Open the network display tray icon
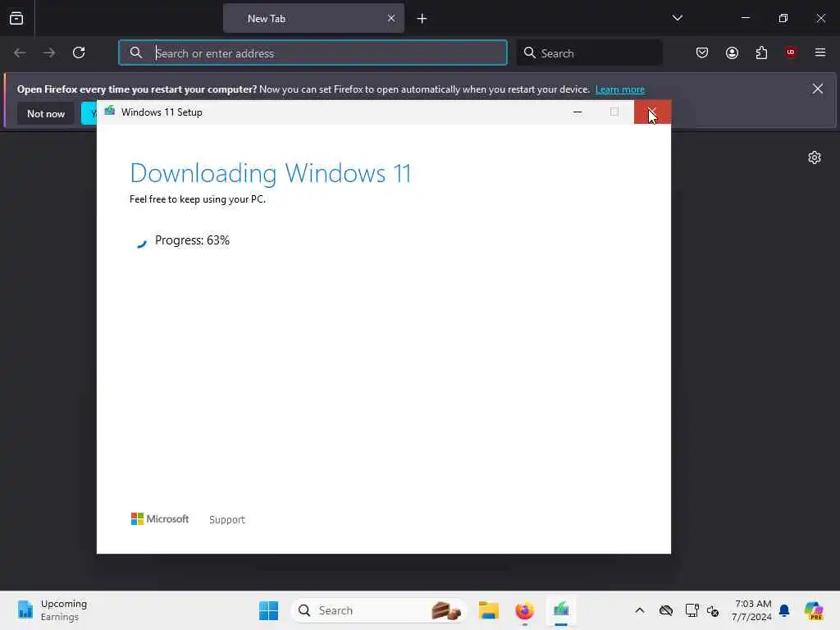840x630 pixels. 692,610
